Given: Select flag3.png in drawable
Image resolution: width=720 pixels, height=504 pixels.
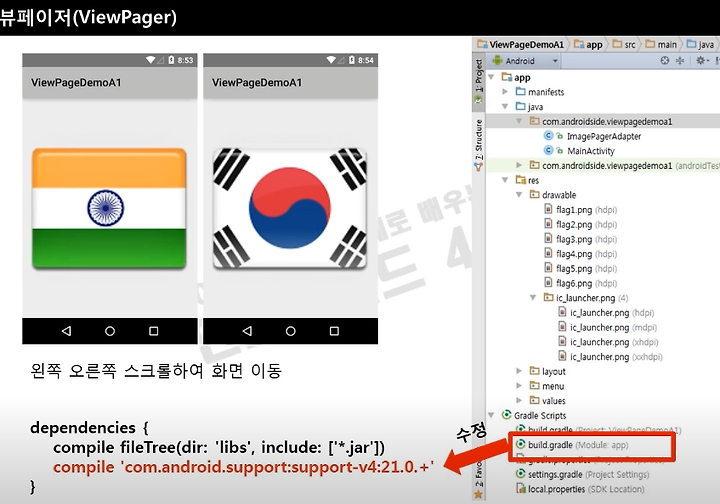Looking at the screenshot, I should 580,239.
